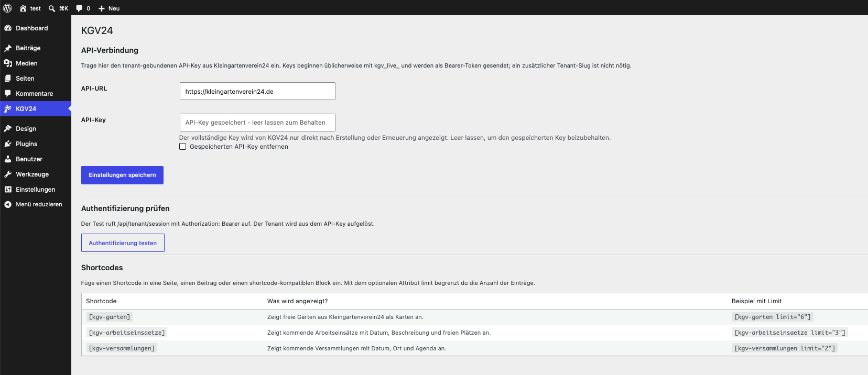Select the KGV24 menu item
The width and height of the screenshot is (868, 375).
[x=36, y=109]
